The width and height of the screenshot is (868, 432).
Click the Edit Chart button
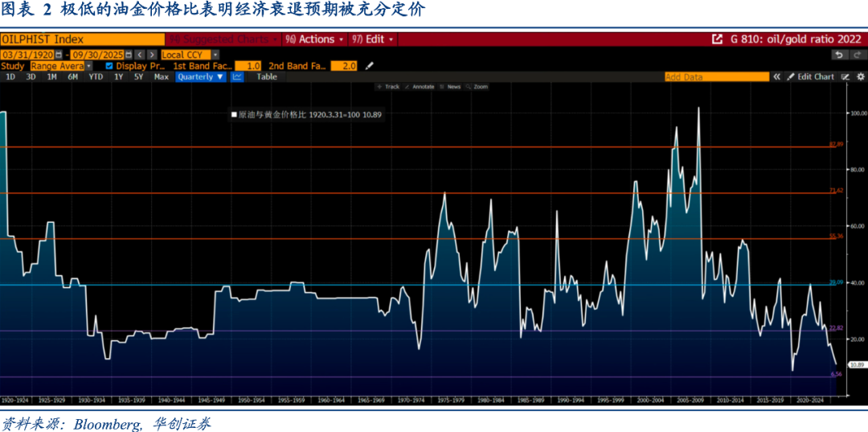pos(810,77)
